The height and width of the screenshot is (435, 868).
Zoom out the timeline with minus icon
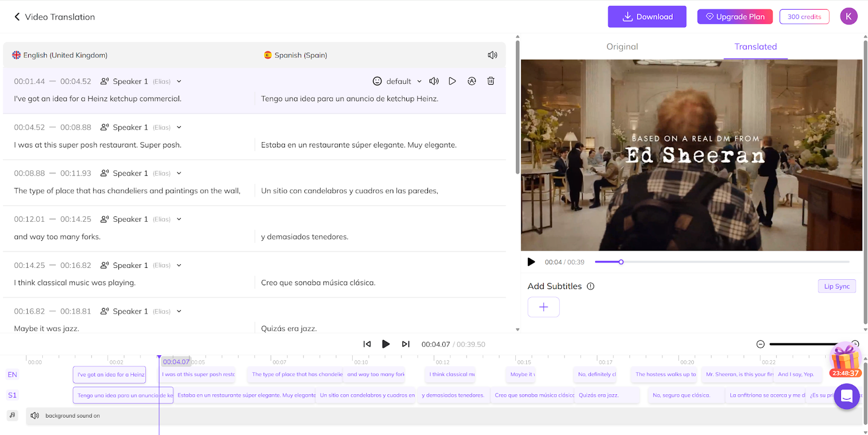click(760, 344)
